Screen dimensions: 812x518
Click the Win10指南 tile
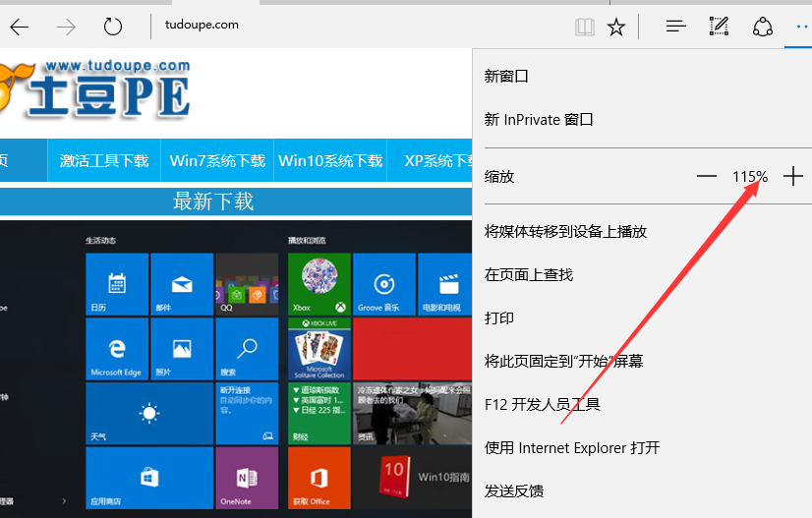[x=412, y=478]
